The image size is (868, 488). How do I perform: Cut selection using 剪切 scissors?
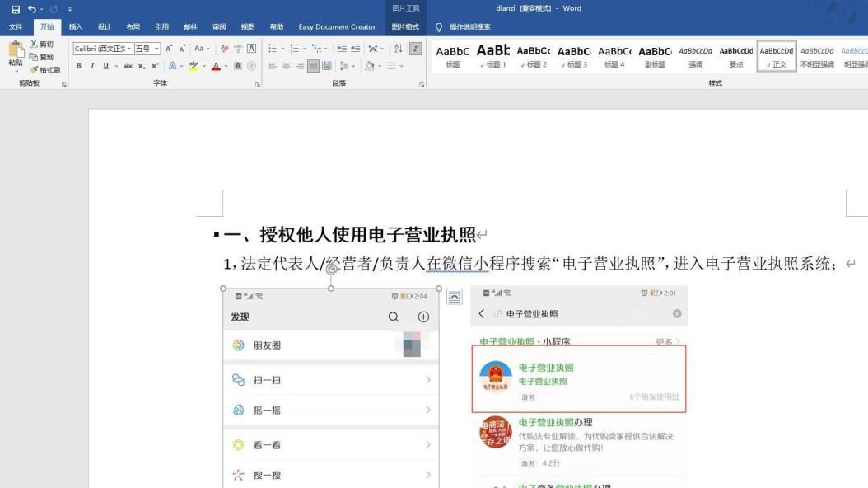coord(42,44)
